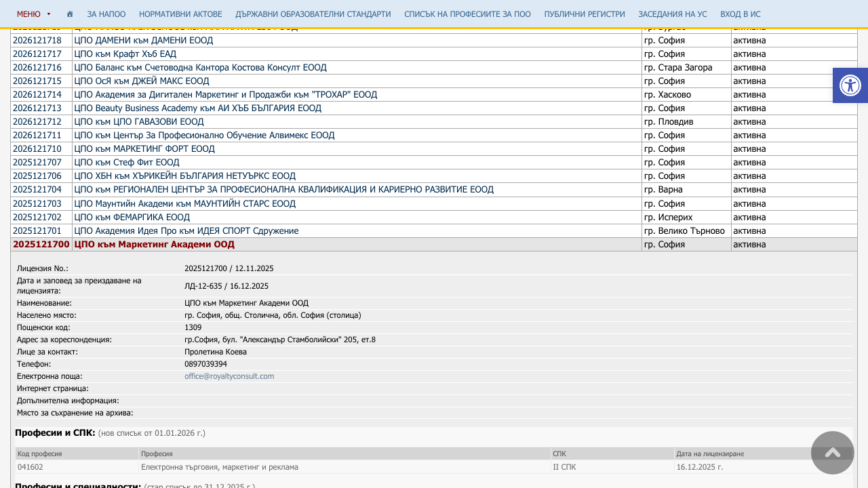
Task: Open ЦПО Beauty Business Academy entry
Action: tap(197, 108)
